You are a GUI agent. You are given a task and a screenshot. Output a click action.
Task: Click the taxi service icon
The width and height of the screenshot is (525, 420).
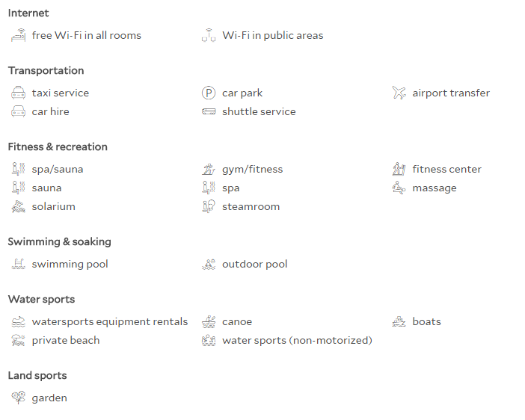pyautogui.click(x=18, y=93)
